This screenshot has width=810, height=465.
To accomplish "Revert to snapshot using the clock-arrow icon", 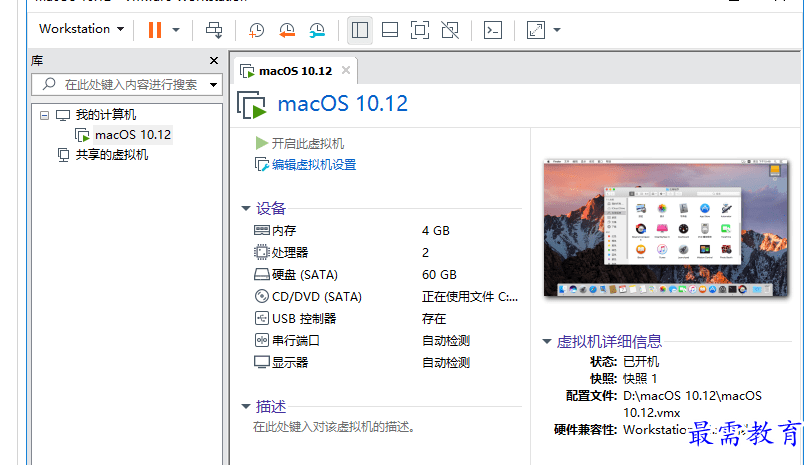I will 287,30.
